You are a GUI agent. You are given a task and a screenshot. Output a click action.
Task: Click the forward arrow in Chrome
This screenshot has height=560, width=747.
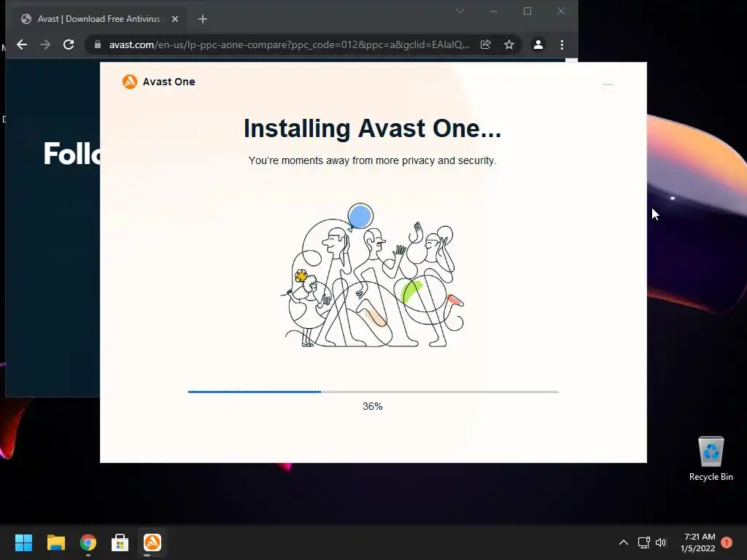click(x=45, y=44)
